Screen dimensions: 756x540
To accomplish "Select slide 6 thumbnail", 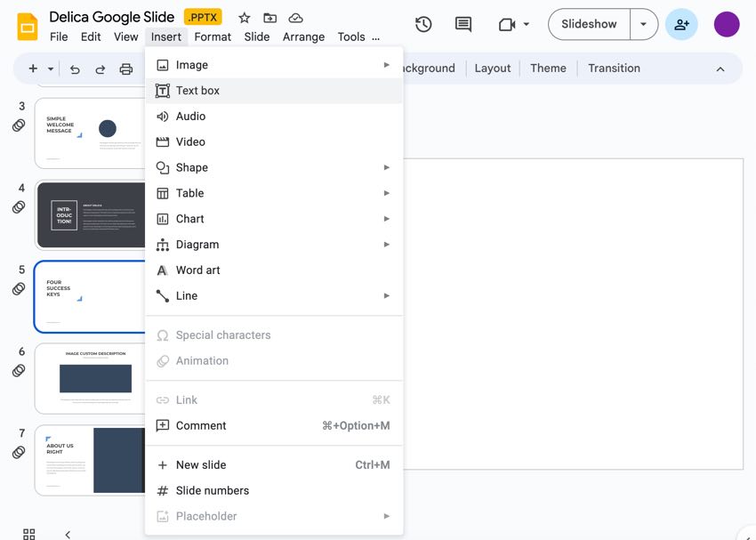I will pos(90,378).
